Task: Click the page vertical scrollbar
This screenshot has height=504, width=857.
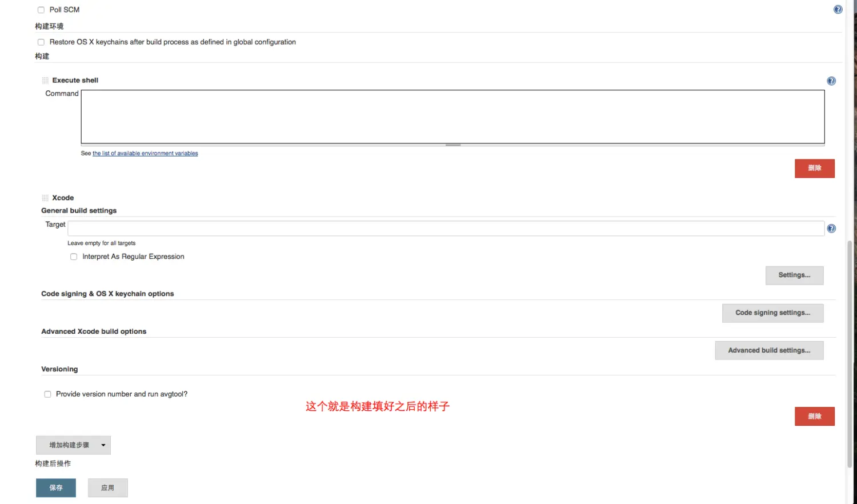Action: [850, 354]
